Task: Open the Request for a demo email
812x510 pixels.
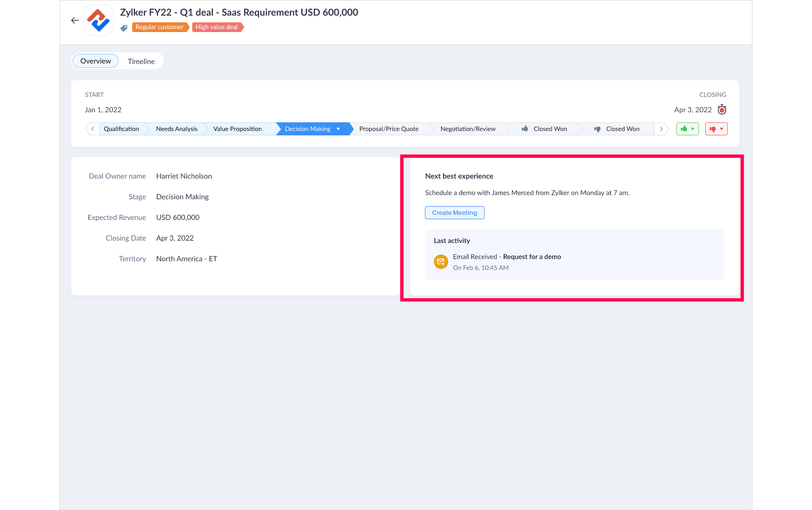Action: pos(532,257)
